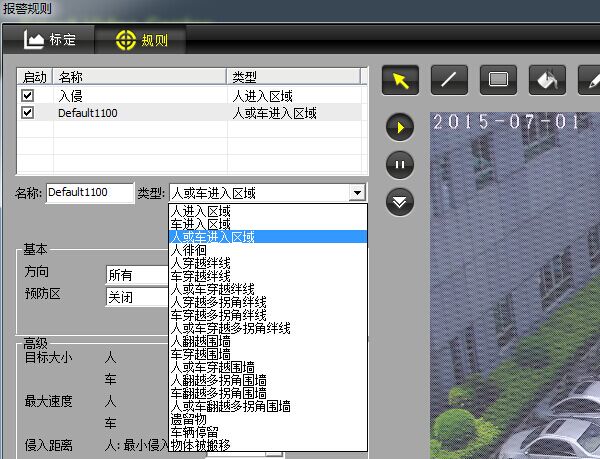Select the Default1100 row in rule list
This screenshot has width=600, height=459.
pyautogui.click(x=189, y=113)
